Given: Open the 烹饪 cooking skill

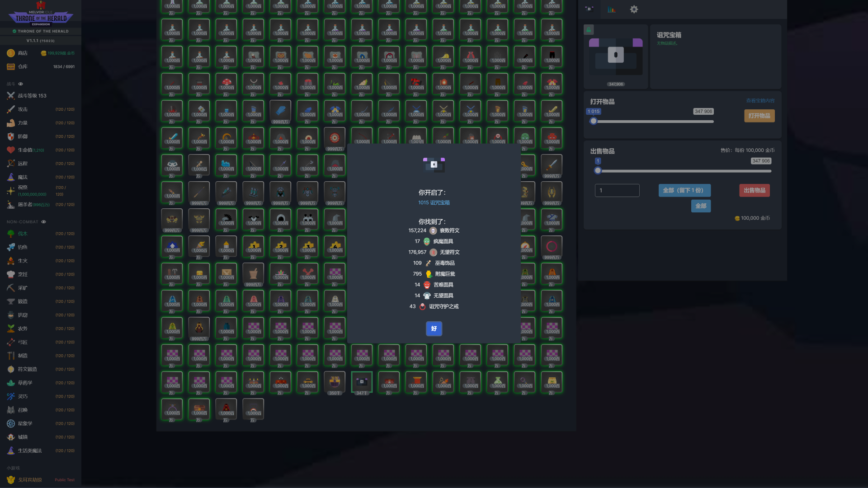Looking at the screenshot, I should (x=41, y=274).
